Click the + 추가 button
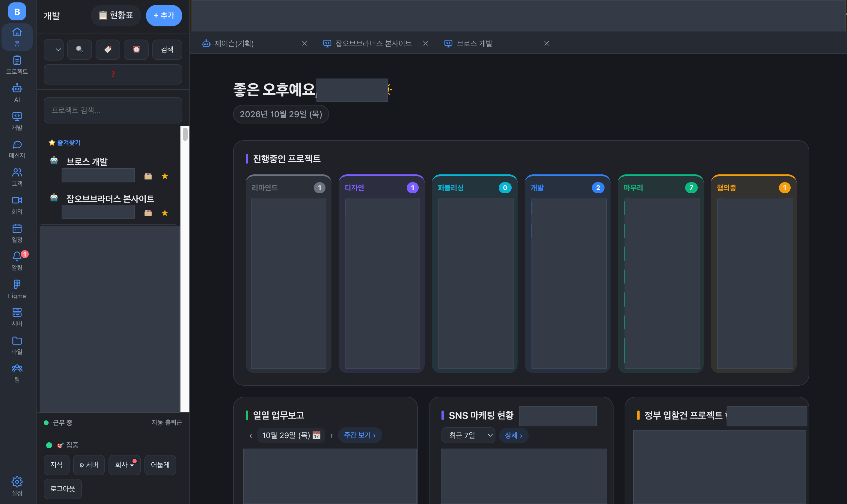 click(x=164, y=15)
